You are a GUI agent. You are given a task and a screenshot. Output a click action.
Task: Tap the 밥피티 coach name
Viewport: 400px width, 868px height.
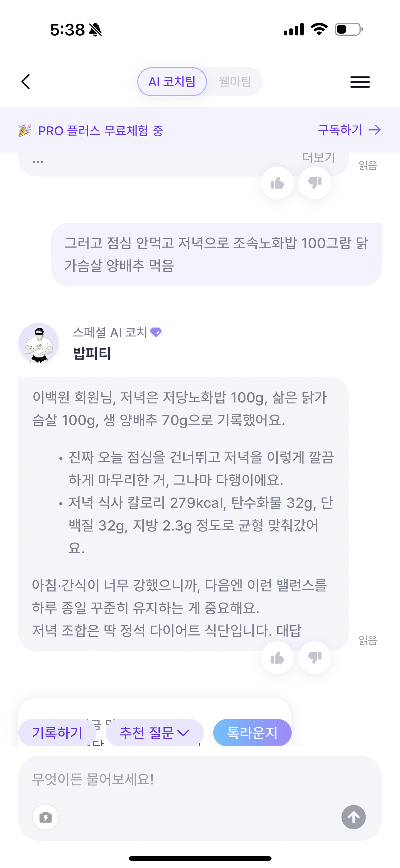point(92,353)
